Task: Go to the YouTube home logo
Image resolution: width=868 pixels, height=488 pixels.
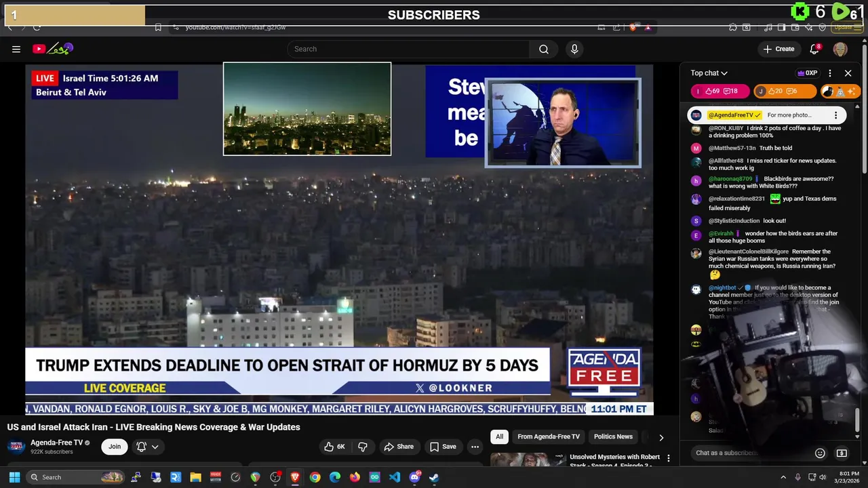Action: [x=53, y=49]
